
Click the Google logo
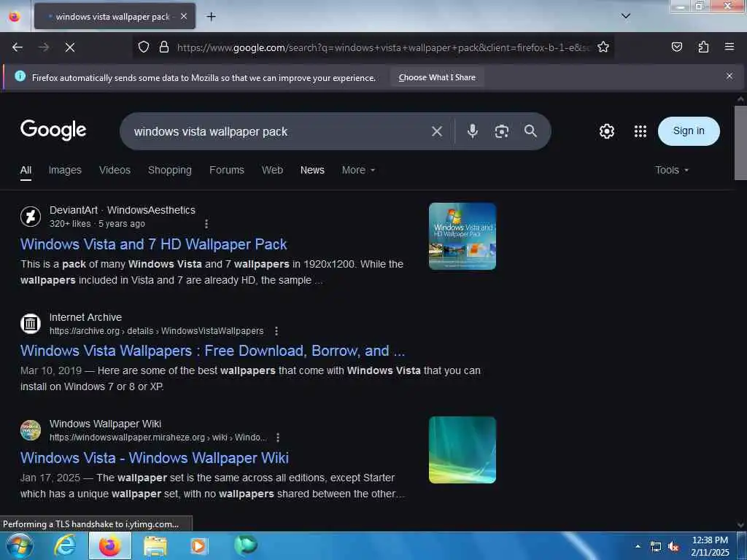(x=53, y=130)
